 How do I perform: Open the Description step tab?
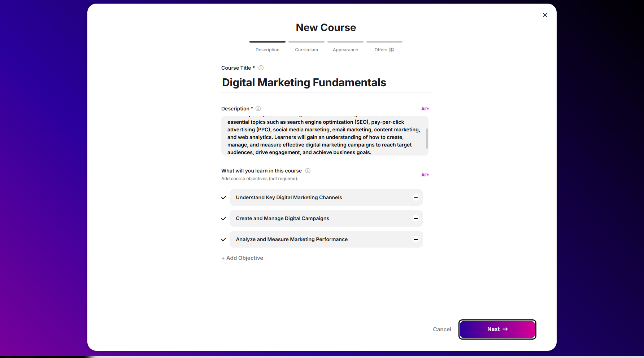(267, 47)
